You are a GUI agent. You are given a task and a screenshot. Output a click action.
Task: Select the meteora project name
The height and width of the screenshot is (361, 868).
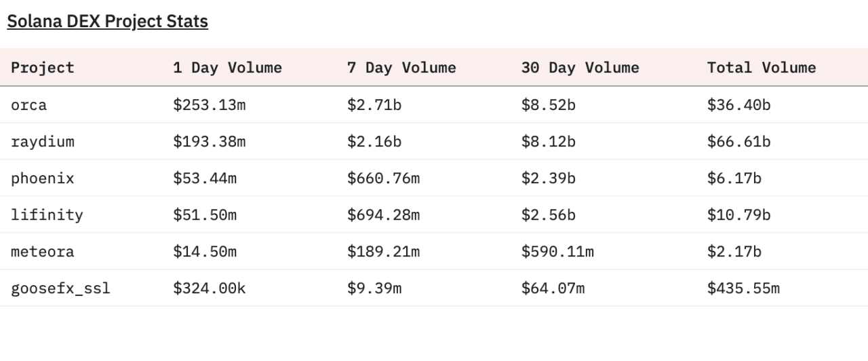pos(43,252)
